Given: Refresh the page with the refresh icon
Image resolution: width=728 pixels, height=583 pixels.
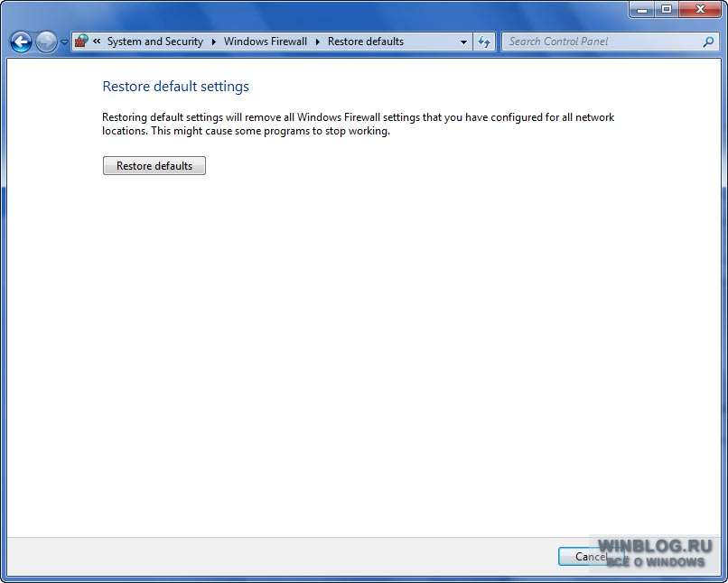Looking at the screenshot, I should (484, 42).
